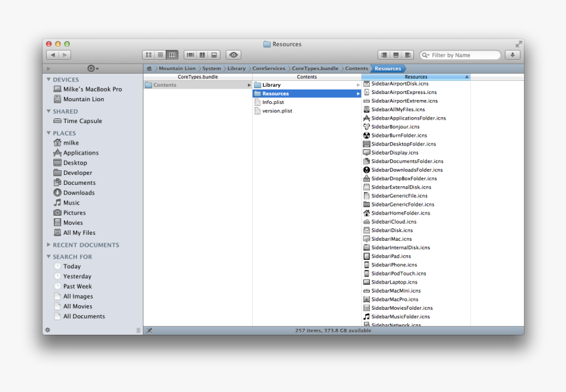Toggle left sidebar panel button
This screenshot has width=566, height=392.
384,55
